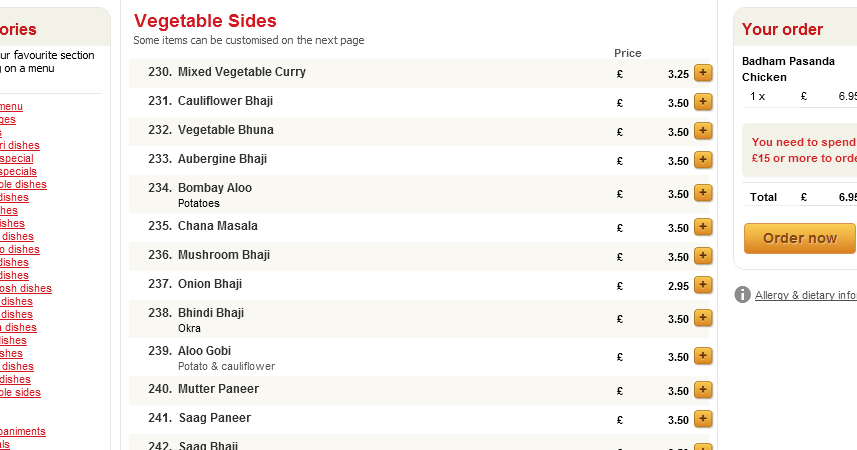
Task: Click the allergy info icon
Action: (742, 295)
